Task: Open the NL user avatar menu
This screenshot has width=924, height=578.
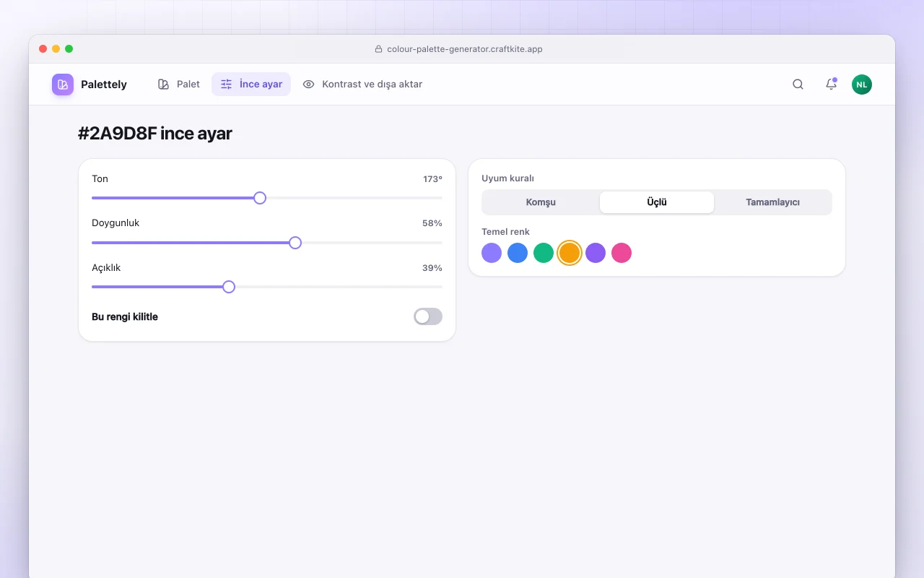Action: point(862,85)
